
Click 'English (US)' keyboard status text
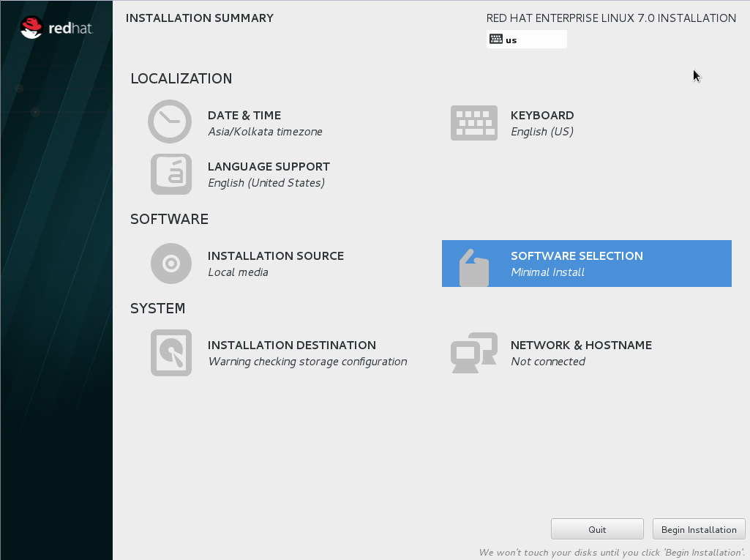(542, 132)
